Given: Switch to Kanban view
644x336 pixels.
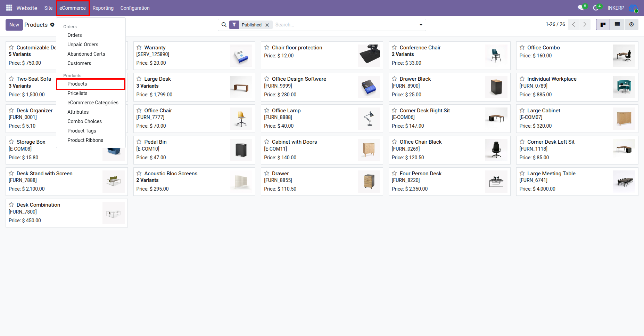Looking at the screenshot, I should (x=603, y=24).
